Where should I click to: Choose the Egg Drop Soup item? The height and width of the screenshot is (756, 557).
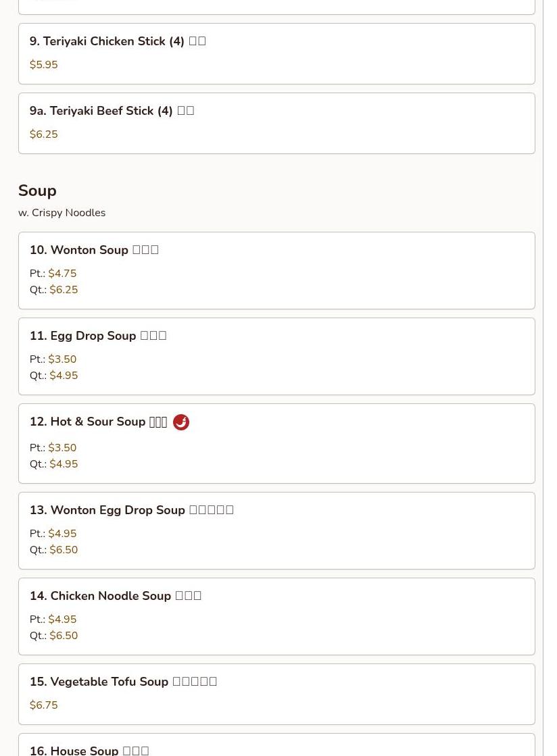pyautogui.click(x=276, y=356)
